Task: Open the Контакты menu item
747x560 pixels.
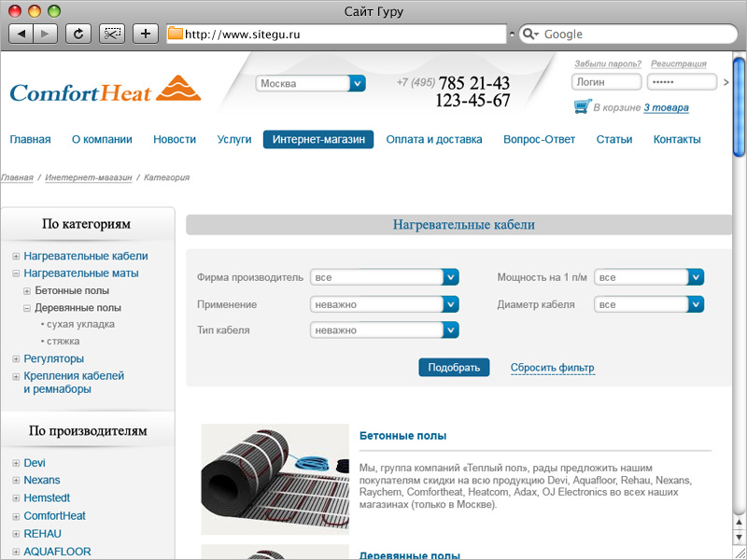Action: pos(677,139)
